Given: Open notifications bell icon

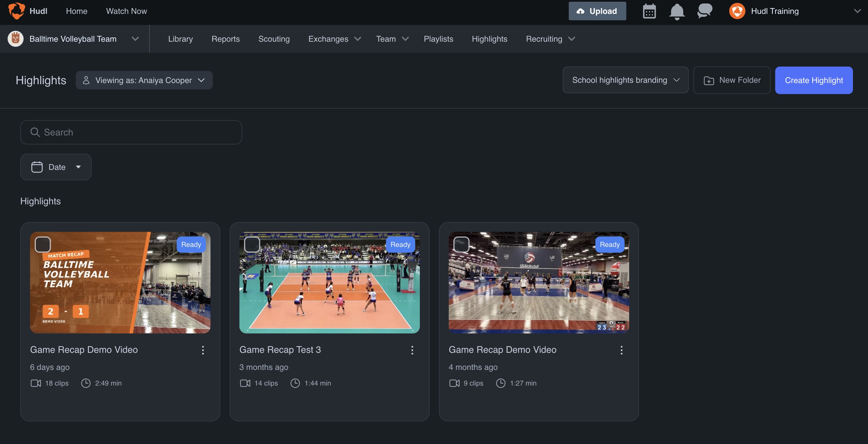Looking at the screenshot, I should pyautogui.click(x=677, y=12).
